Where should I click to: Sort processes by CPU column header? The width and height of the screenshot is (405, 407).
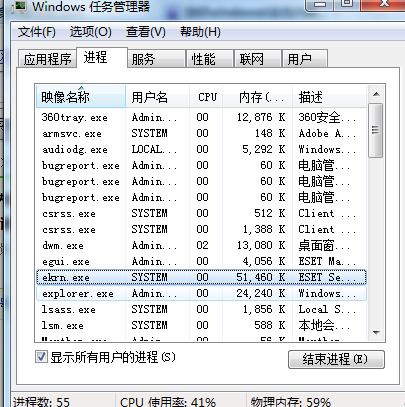coord(206,97)
